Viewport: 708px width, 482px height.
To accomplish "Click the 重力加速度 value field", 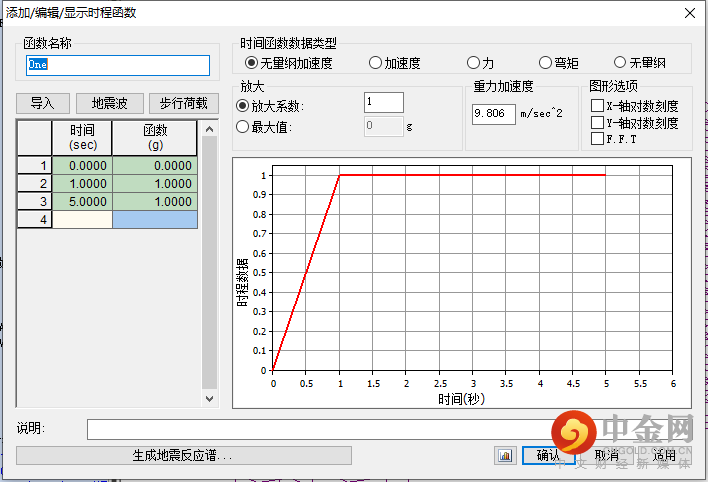I will coord(494,114).
